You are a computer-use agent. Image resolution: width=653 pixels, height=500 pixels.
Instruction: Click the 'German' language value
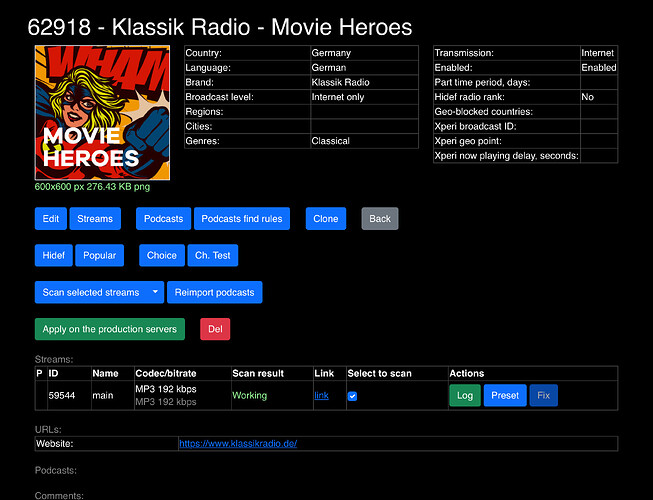click(x=329, y=68)
